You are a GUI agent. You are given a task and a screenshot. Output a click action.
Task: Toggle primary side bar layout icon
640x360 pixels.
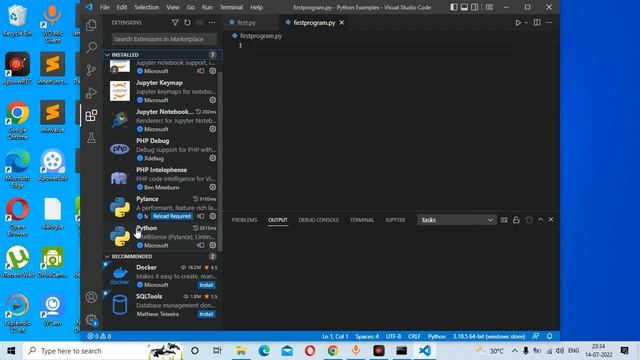tap(454, 7)
